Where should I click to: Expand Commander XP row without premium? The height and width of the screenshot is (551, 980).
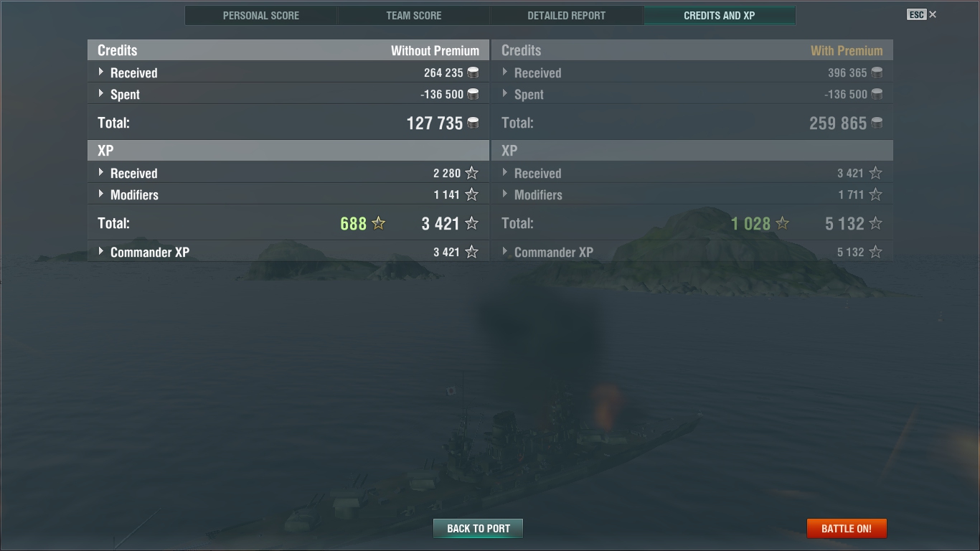(288, 252)
